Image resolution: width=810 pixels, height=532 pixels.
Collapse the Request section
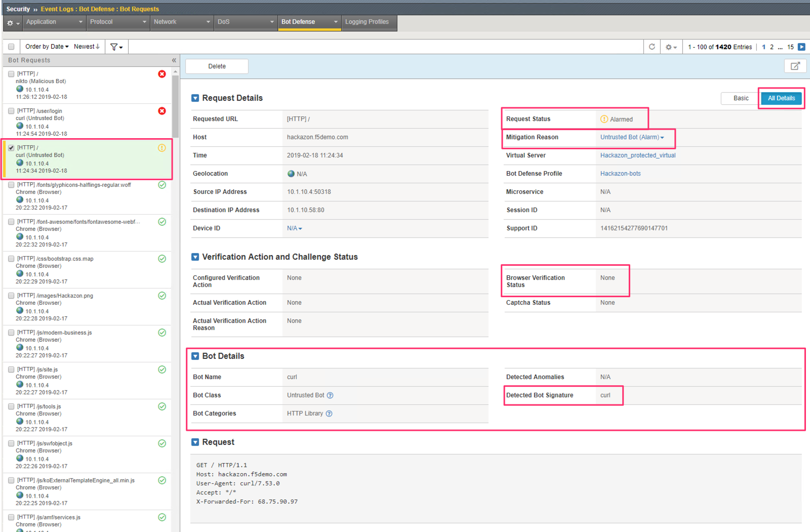click(x=195, y=442)
